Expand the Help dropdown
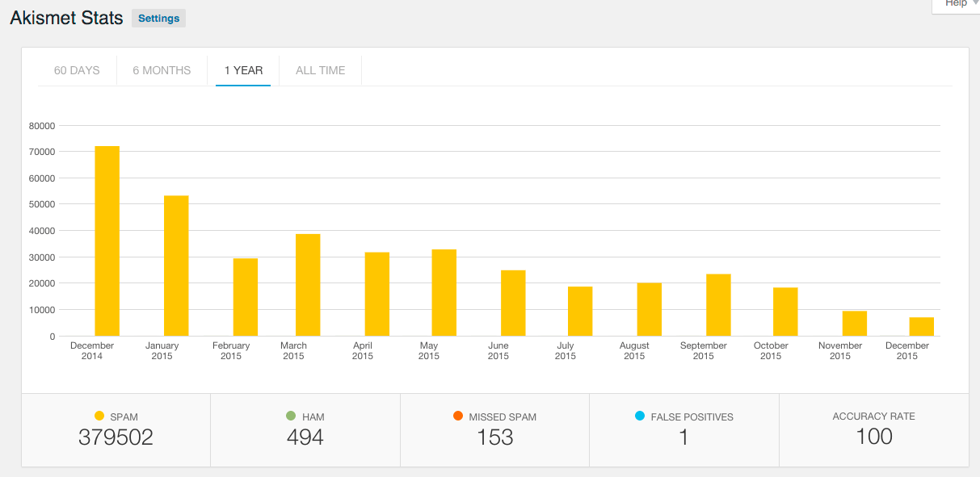Image resolution: width=980 pixels, height=477 pixels. coord(959,4)
